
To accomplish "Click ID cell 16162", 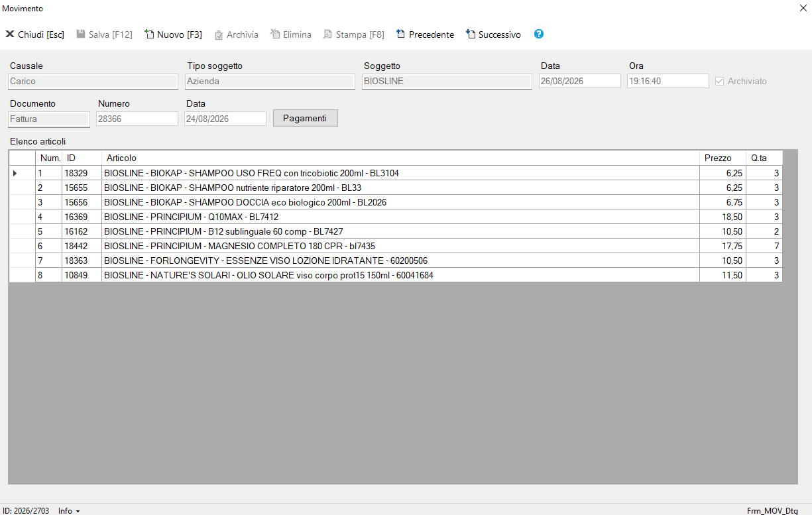I will pos(82,231).
